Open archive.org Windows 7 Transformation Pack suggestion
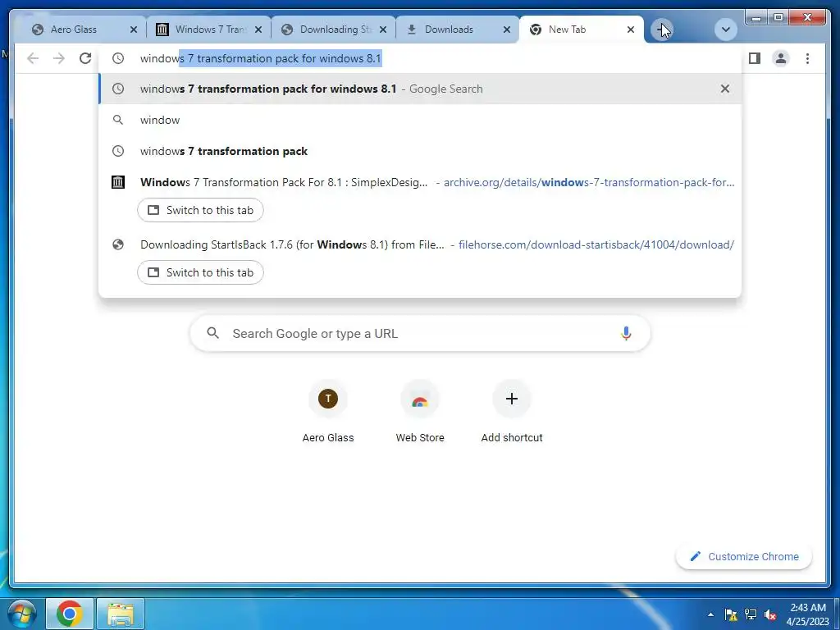 coord(420,182)
